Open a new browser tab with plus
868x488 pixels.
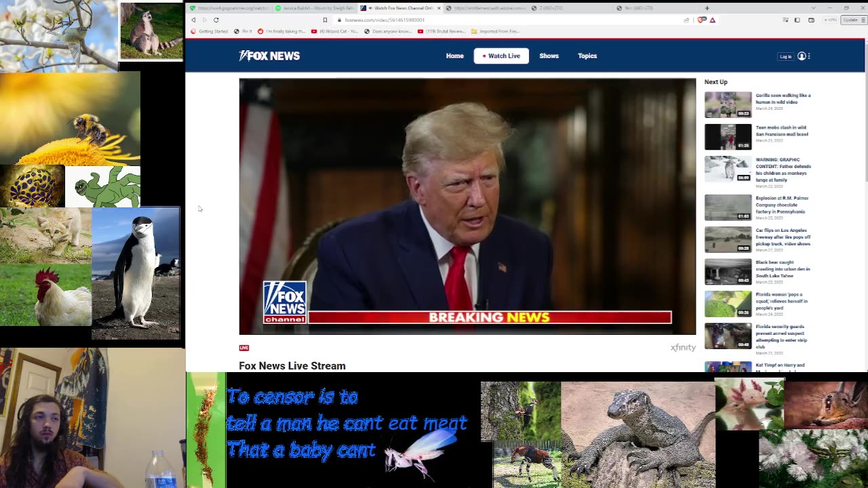click(x=707, y=8)
